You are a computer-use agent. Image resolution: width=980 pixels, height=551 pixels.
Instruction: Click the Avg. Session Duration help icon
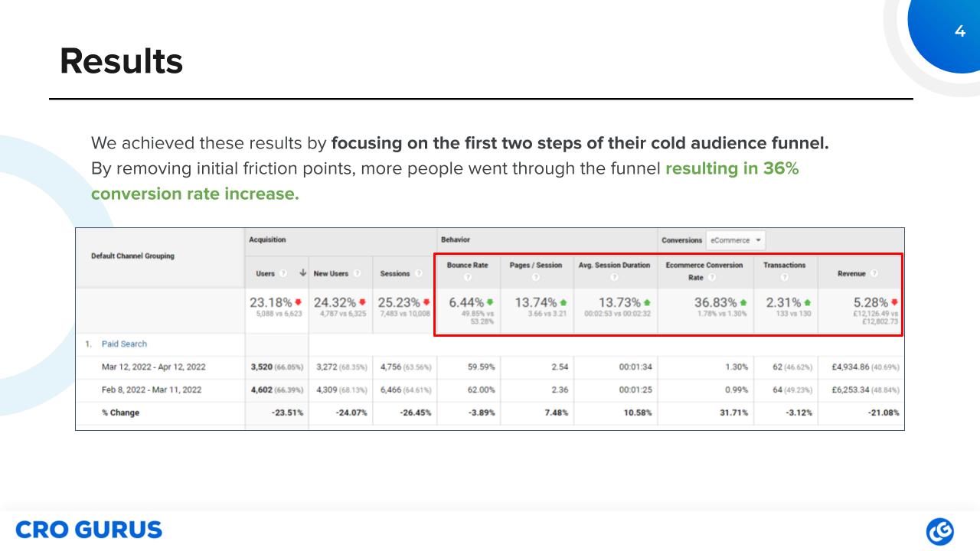(613, 276)
